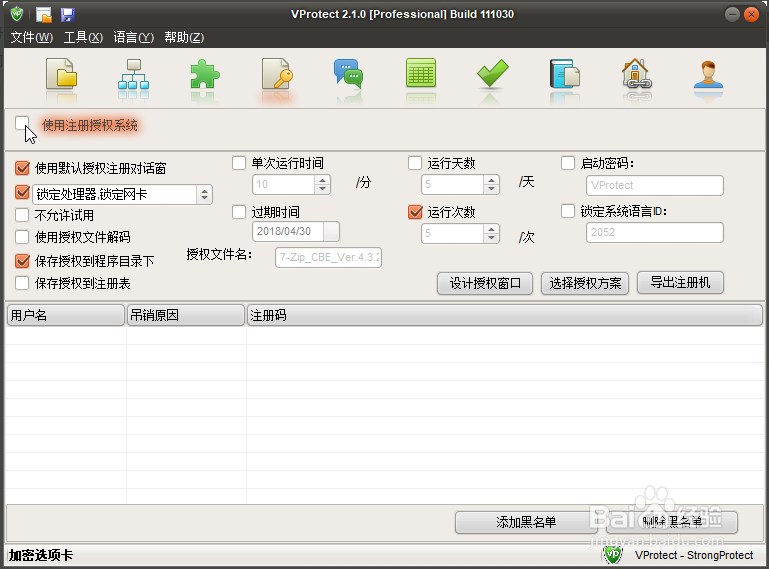
Task: Click the blue floppy save icon
Action: coord(68,15)
